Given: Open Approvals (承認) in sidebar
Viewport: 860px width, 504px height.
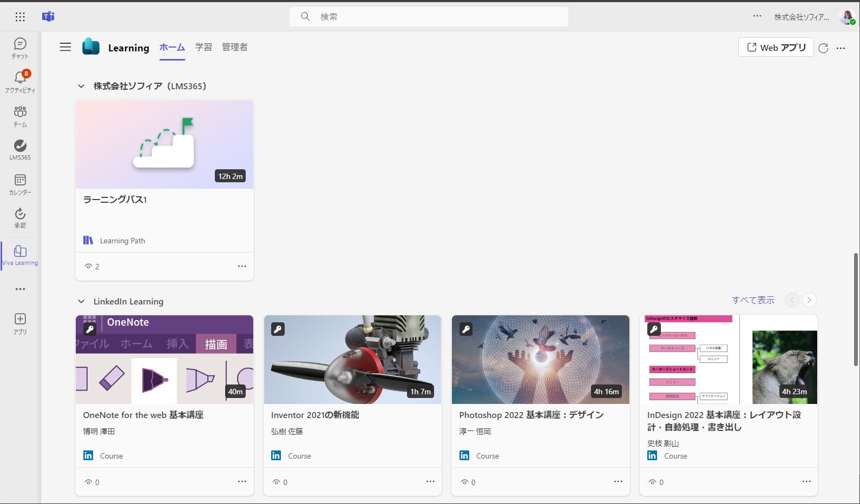Looking at the screenshot, I should [20, 218].
